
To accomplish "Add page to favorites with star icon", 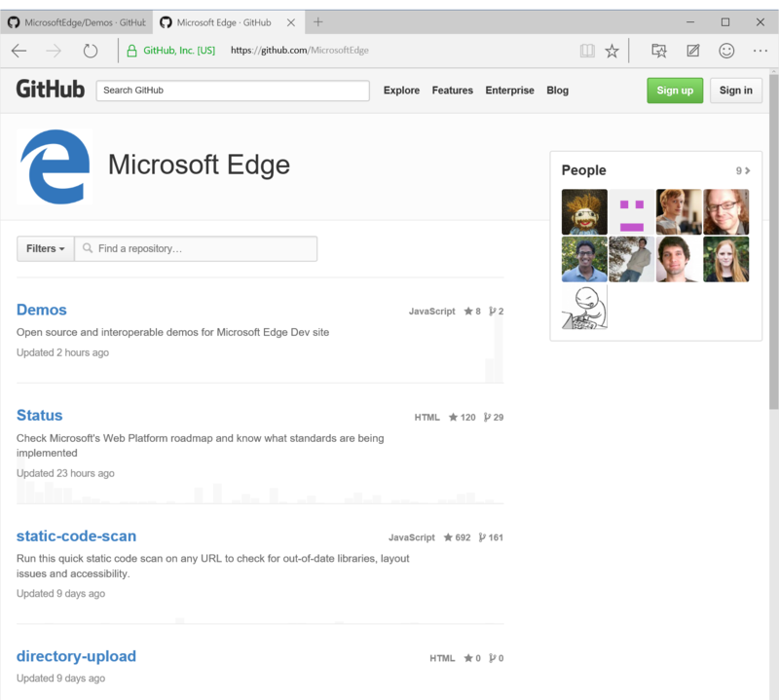I will [612, 51].
